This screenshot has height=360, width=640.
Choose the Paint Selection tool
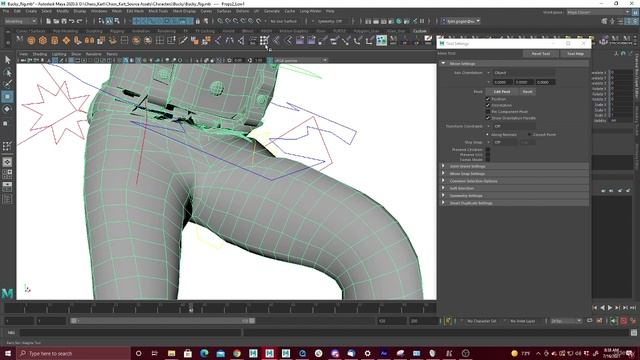coord(7,84)
